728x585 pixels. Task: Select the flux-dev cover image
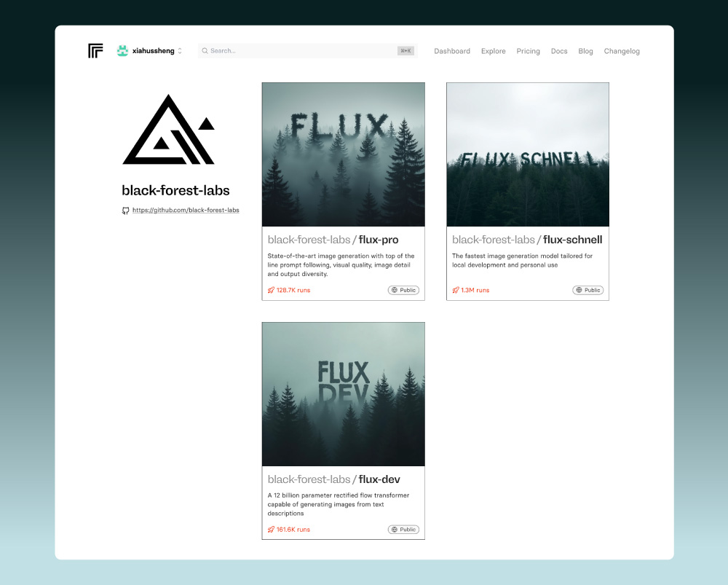click(x=343, y=394)
